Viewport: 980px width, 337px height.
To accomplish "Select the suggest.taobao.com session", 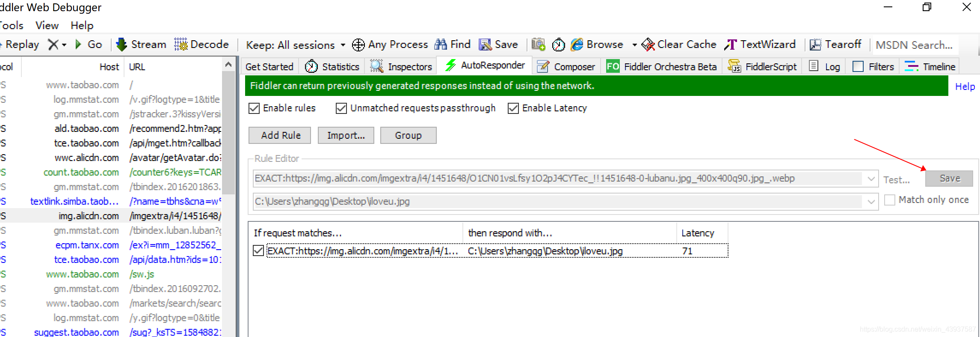I will click(111, 332).
